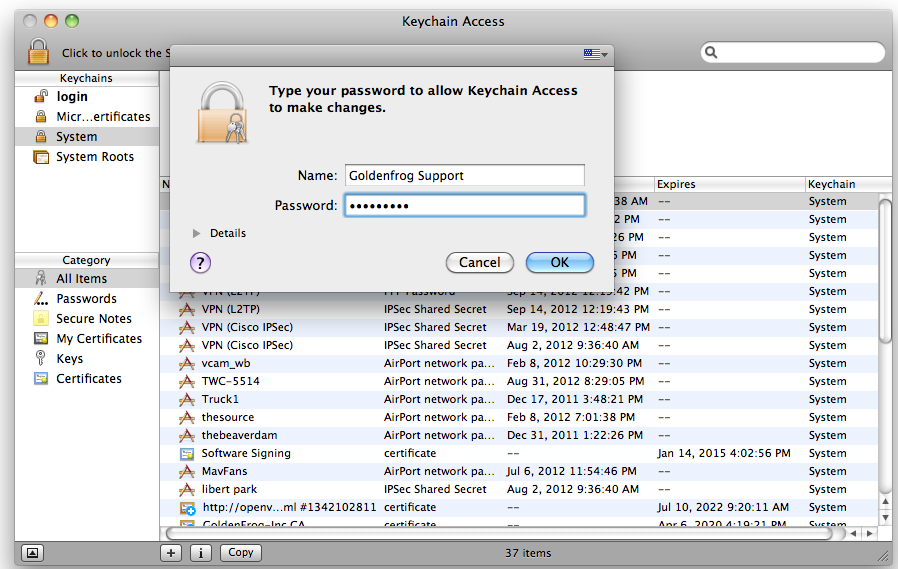This screenshot has width=898, height=569.
Task: Select the thebeaverdam network item
Action: 519,436
